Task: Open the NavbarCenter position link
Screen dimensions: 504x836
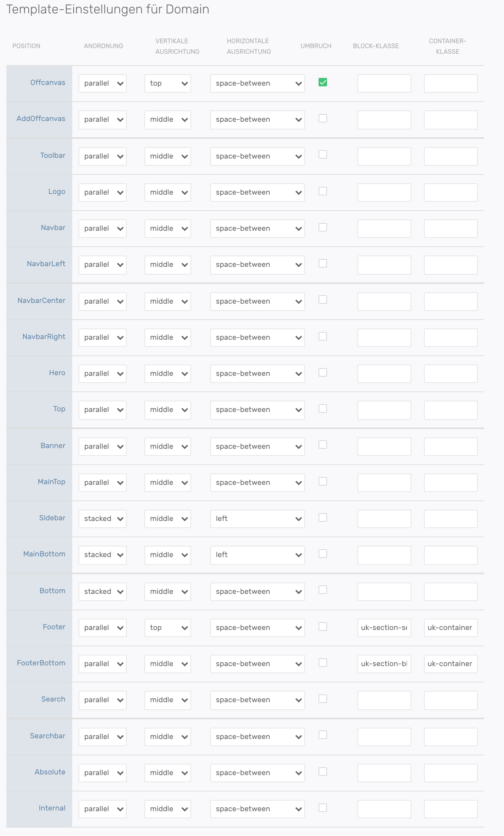Action: coord(41,300)
